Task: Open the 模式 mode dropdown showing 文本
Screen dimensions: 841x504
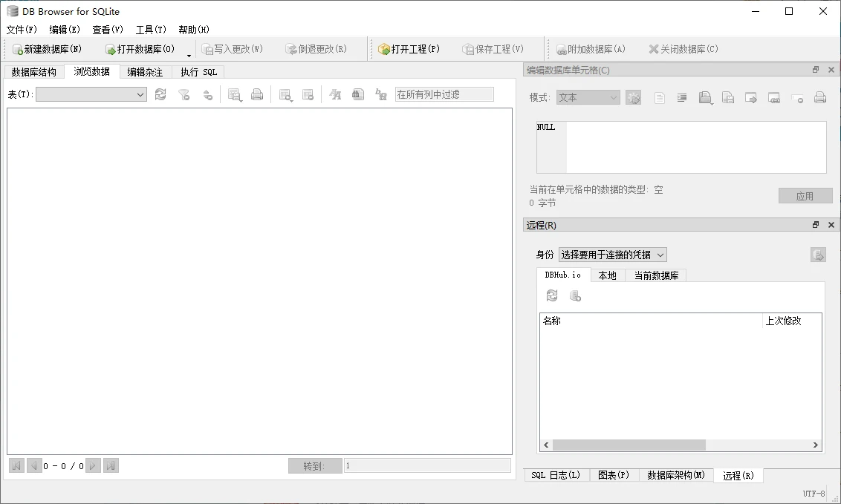Action: coord(588,97)
